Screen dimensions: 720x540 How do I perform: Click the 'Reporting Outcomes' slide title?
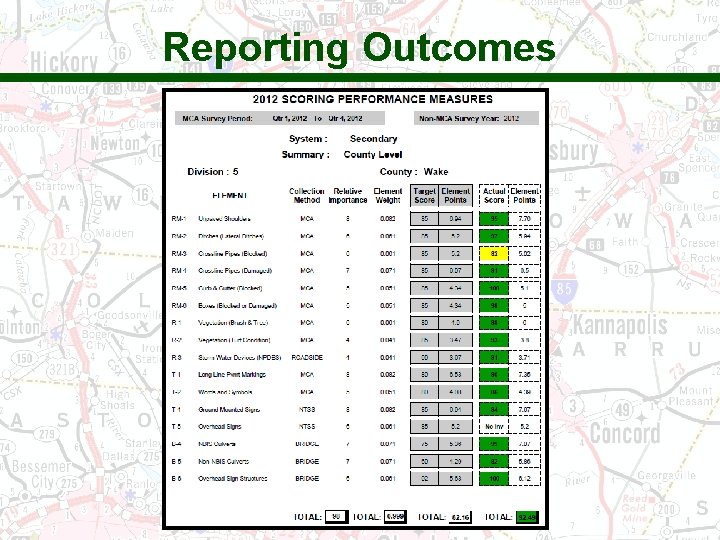(359, 48)
